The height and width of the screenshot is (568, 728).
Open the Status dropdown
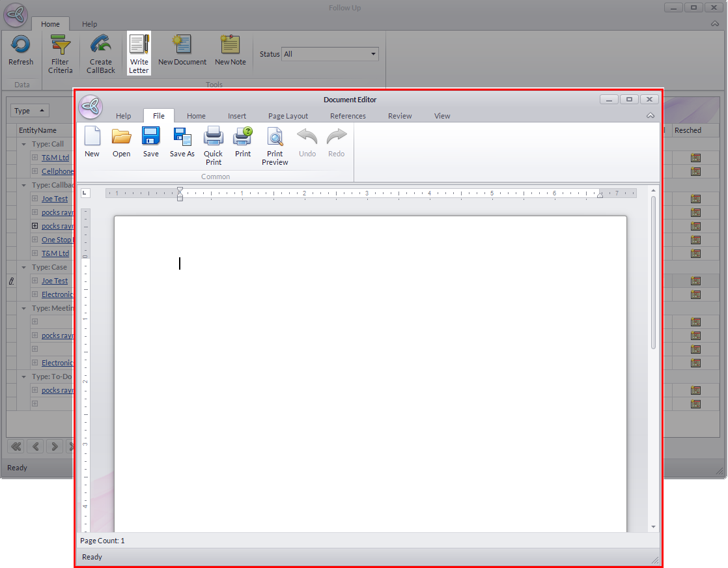[374, 54]
